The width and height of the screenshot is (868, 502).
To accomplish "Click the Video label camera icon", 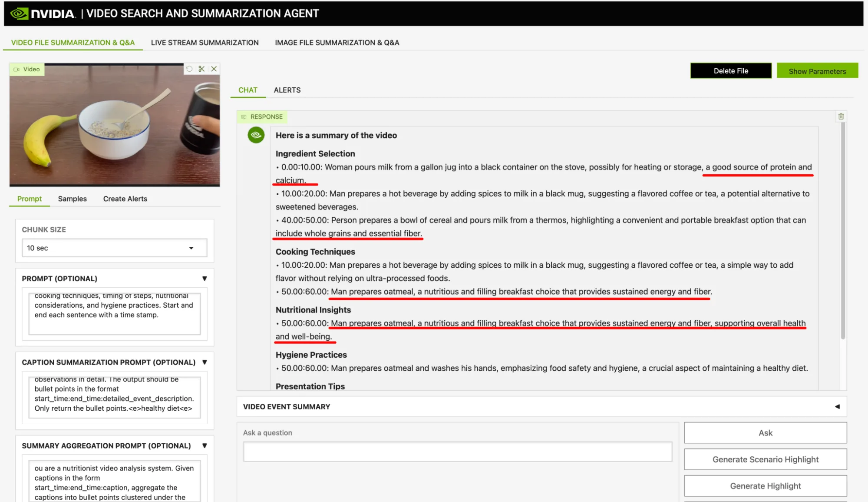I will tap(17, 69).
